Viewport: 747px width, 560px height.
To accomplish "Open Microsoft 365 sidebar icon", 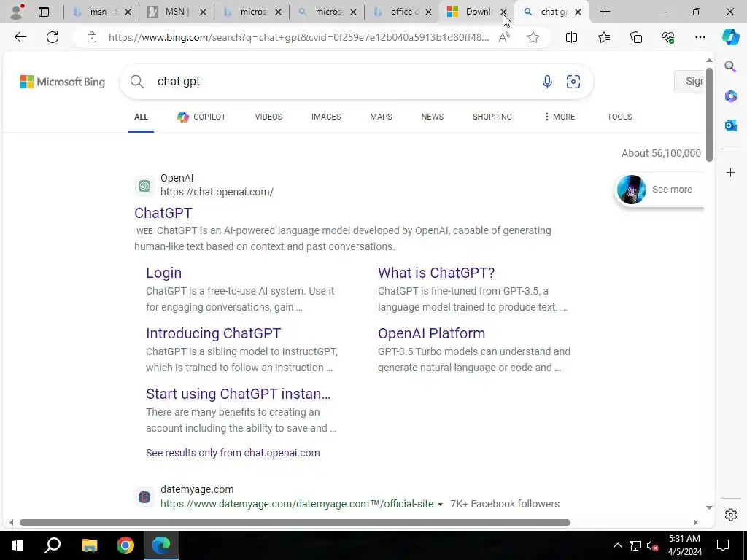I will click(730, 96).
